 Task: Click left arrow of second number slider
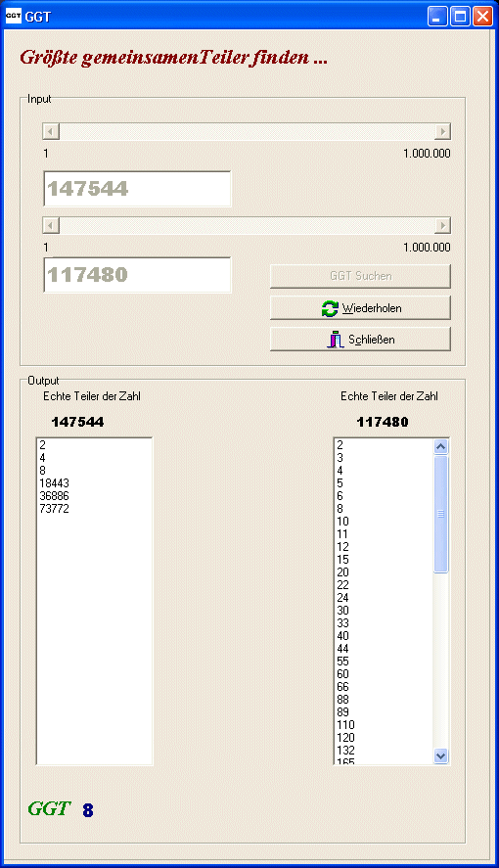click(51, 225)
